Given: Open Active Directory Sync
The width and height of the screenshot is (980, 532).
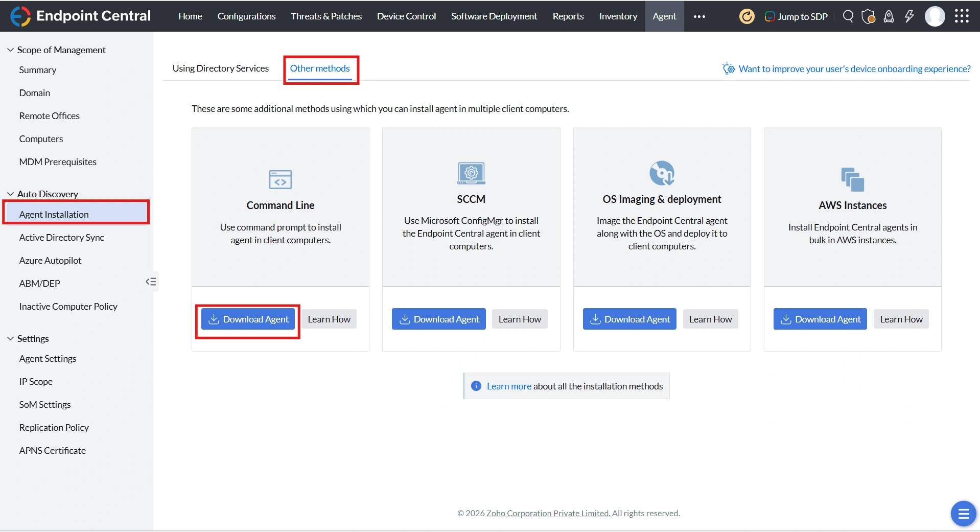Looking at the screenshot, I should pos(62,238).
